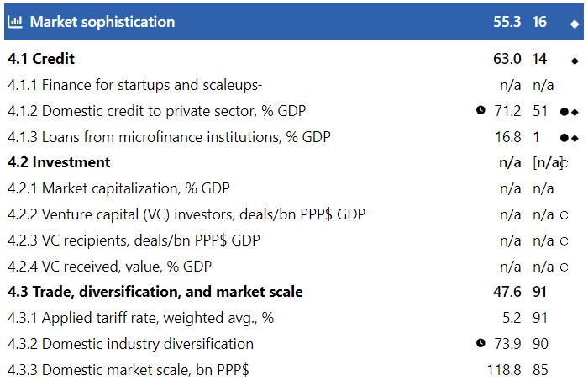This screenshot has height=391, width=588.
Task: Click the hollow circle on the 4.2 Investment row
Action: click(x=565, y=164)
